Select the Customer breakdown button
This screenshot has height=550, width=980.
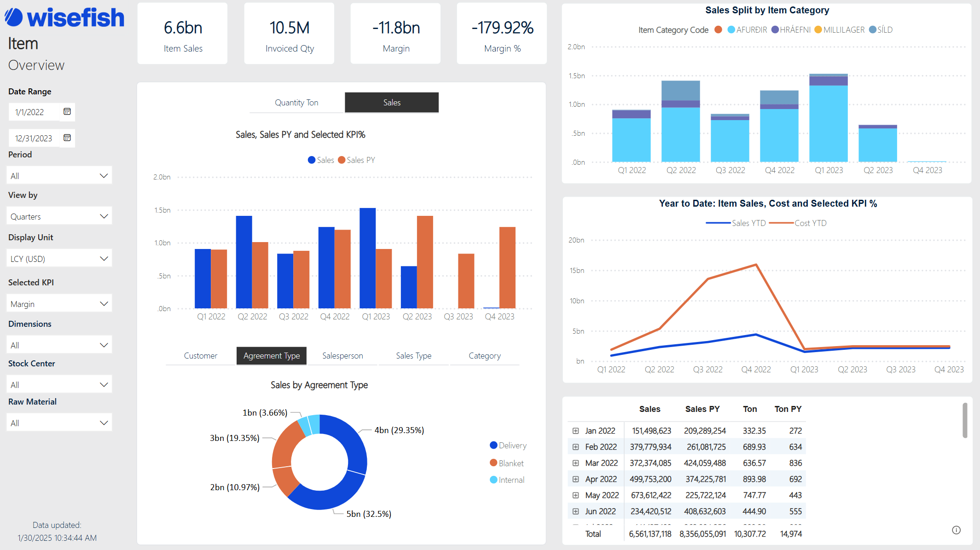(x=200, y=356)
